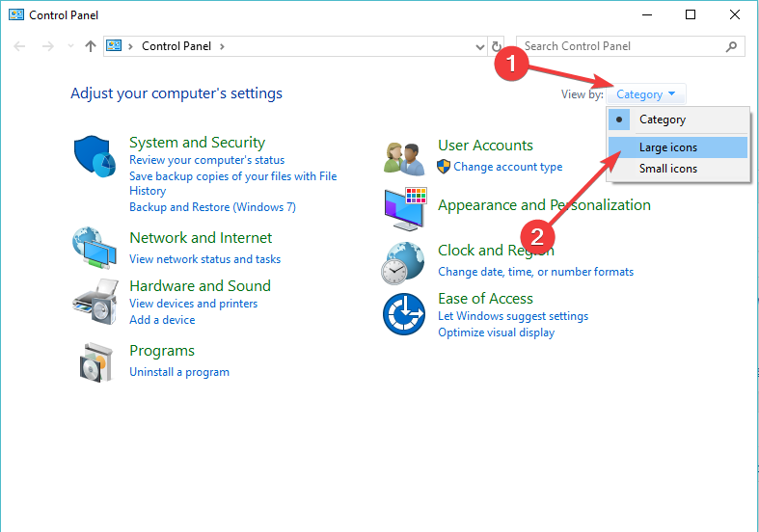This screenshot has width=759, height=532.
Task: Open the Ease of Access circular icon
Action: (x=404, y=314)
